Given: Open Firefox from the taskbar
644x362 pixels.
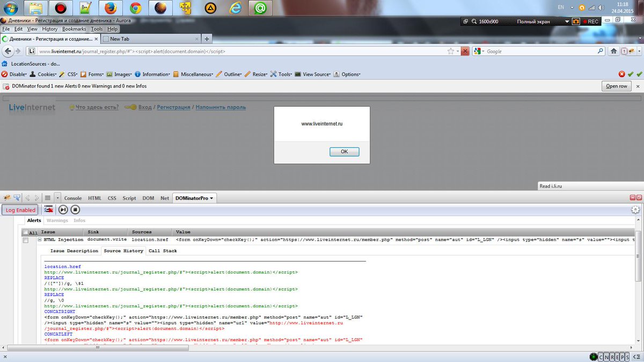Looking at the screenshot, I should coord(111,8).
